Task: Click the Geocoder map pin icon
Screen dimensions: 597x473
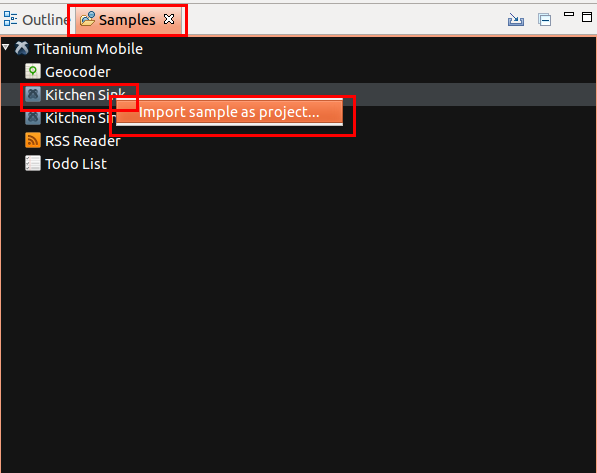Action: (x=33, y=72)
